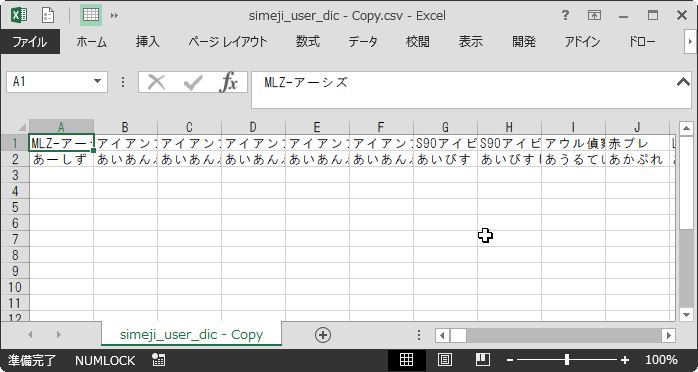Click cell G2 containing あいびす

pos(445,159)
